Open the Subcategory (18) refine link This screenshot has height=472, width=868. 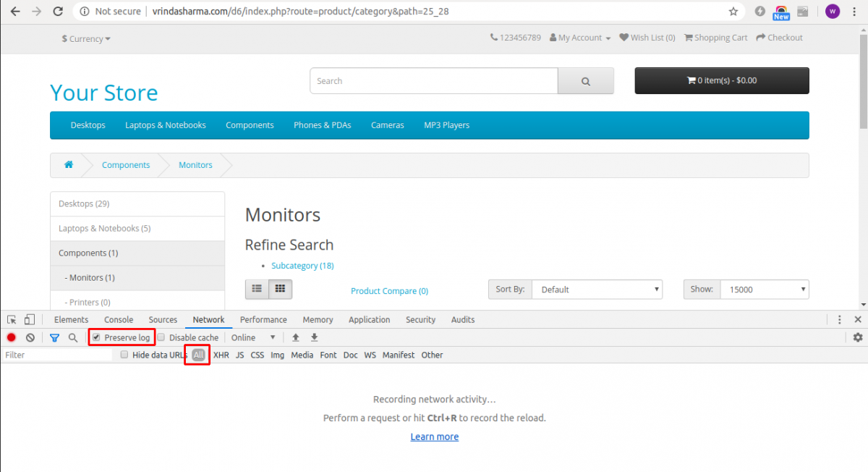click(x=302, y=266)
